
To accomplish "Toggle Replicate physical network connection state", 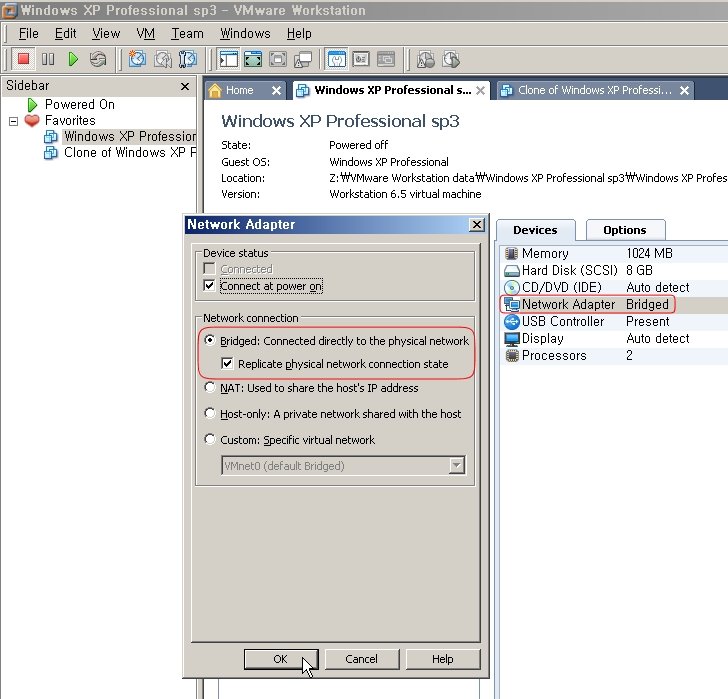I will (227, 363).
